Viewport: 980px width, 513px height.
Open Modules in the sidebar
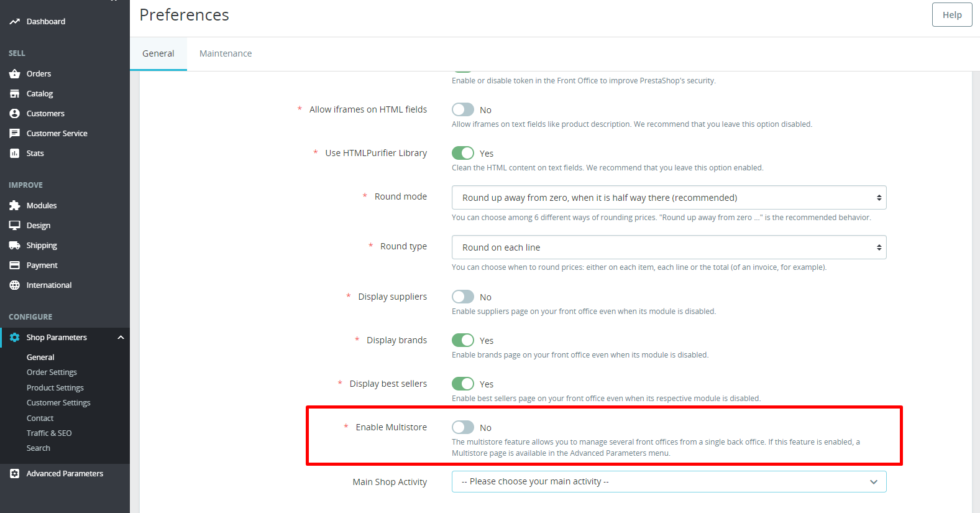[42, 206]
